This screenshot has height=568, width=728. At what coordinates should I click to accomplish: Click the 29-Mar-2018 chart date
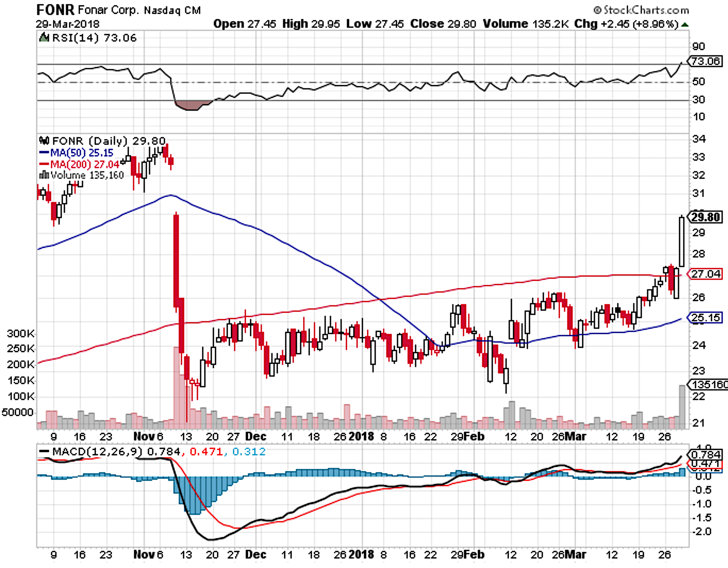pyautogui.click(x=68, y=24)
